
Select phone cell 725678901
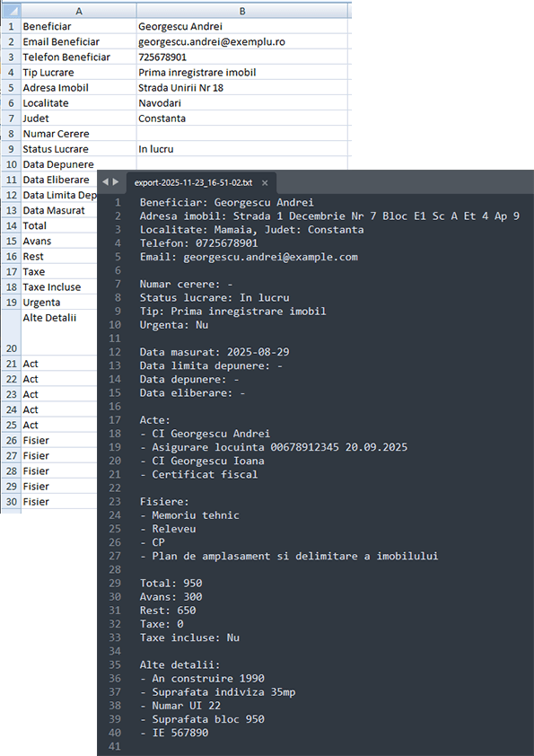[x=242, y=57]
